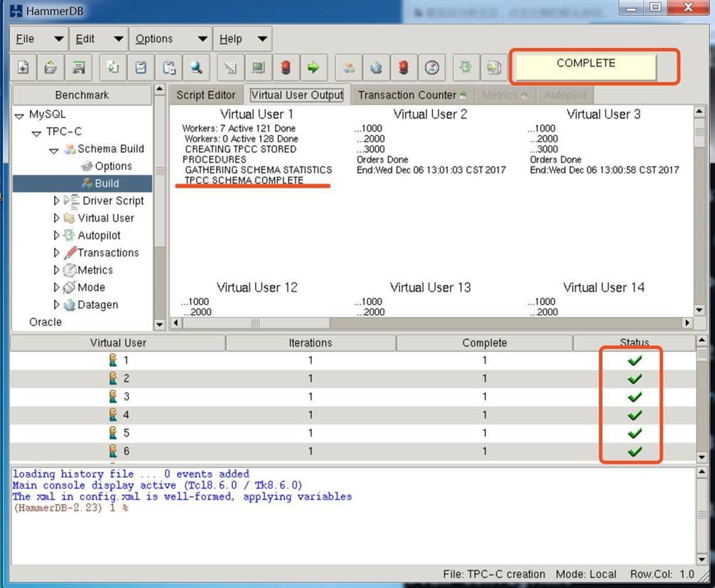Click the clock gauge metrics toolbar icon

coord(431,68)
